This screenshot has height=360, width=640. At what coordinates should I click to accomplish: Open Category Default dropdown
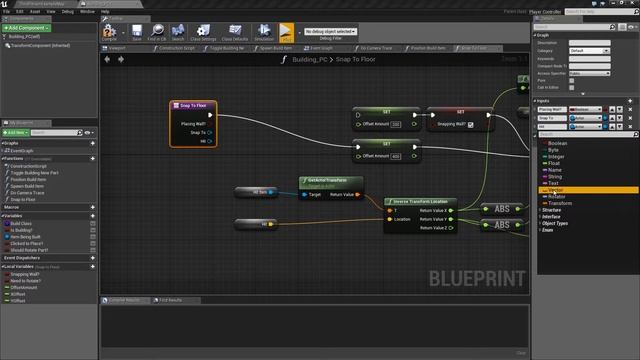(x=589, y=51)
